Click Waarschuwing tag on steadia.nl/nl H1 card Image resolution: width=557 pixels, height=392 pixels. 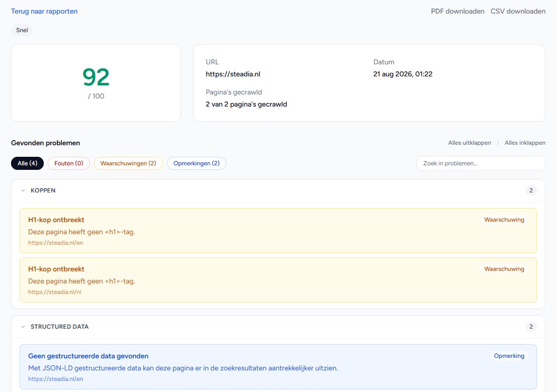click(x=504, y=269)
